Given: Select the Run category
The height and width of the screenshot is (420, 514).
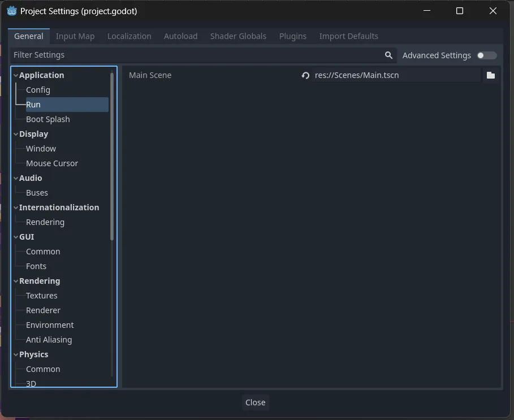Looking at the screenshot, I should pos(67,105).
